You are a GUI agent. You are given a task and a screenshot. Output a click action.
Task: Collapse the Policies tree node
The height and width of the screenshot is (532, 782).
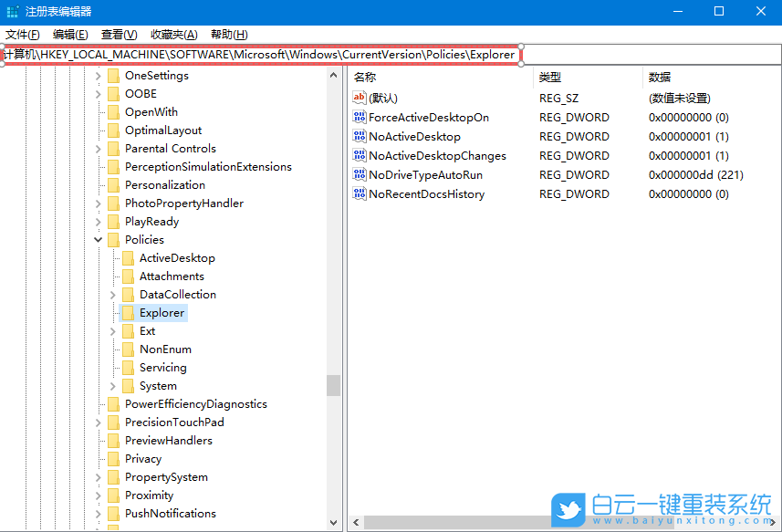[98, 239]
